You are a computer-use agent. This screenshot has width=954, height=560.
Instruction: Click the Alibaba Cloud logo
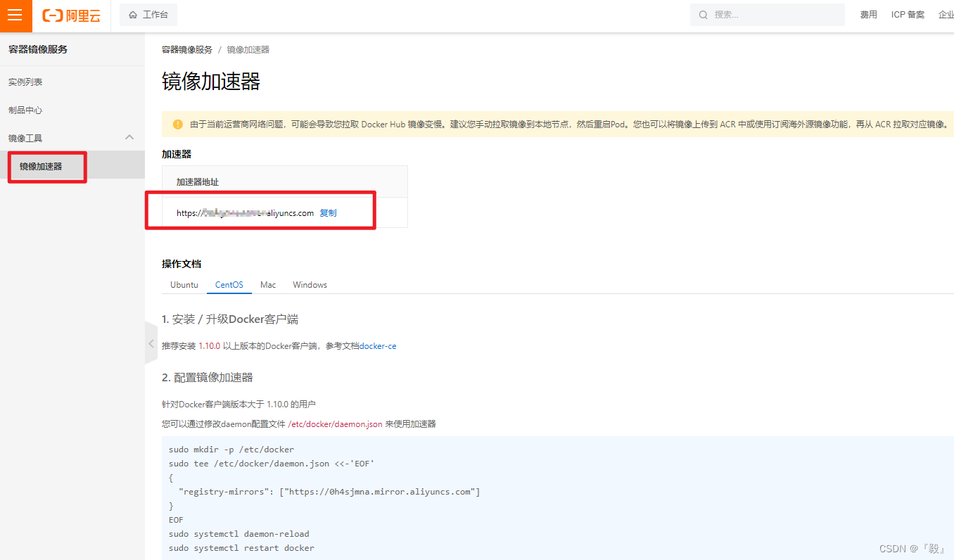tap(72, 15)
